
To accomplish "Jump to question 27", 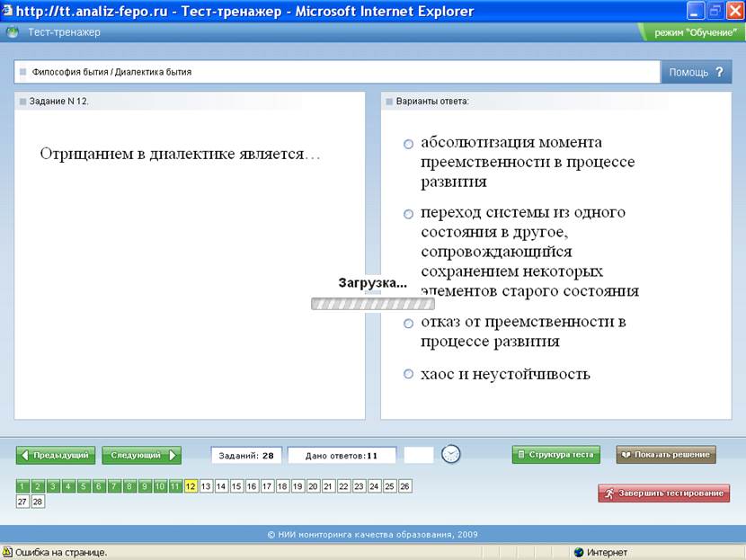I will tap(22, 502).
